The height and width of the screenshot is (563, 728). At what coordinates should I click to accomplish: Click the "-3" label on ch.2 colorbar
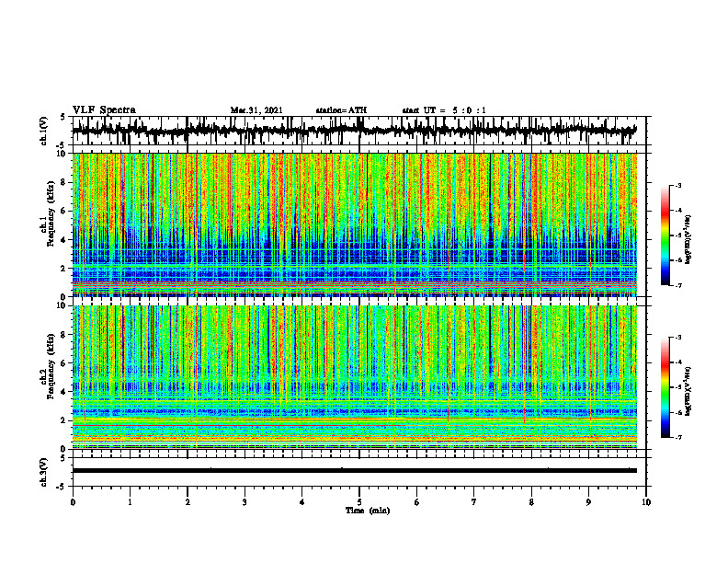[x=678, y=338]
